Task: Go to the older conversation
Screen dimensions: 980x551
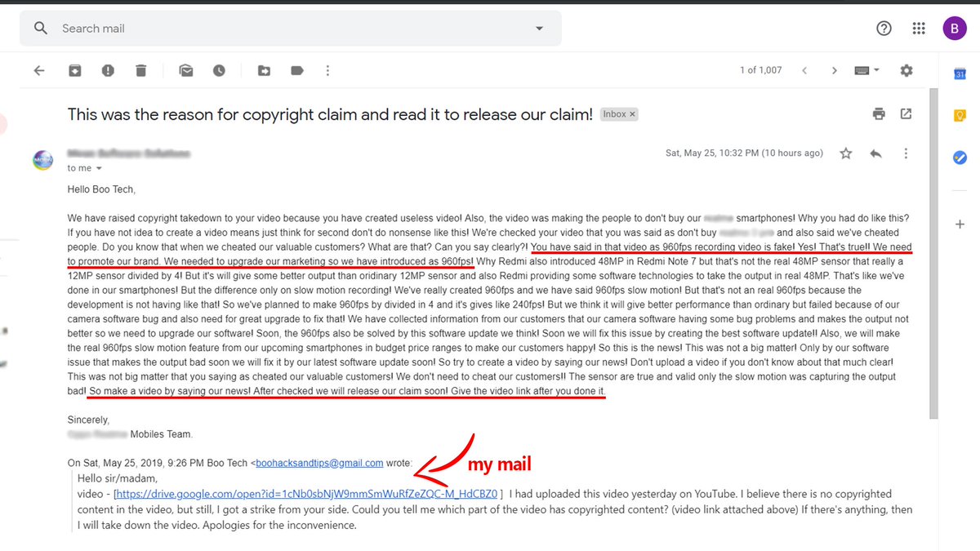Action: [x=834, y=71]
